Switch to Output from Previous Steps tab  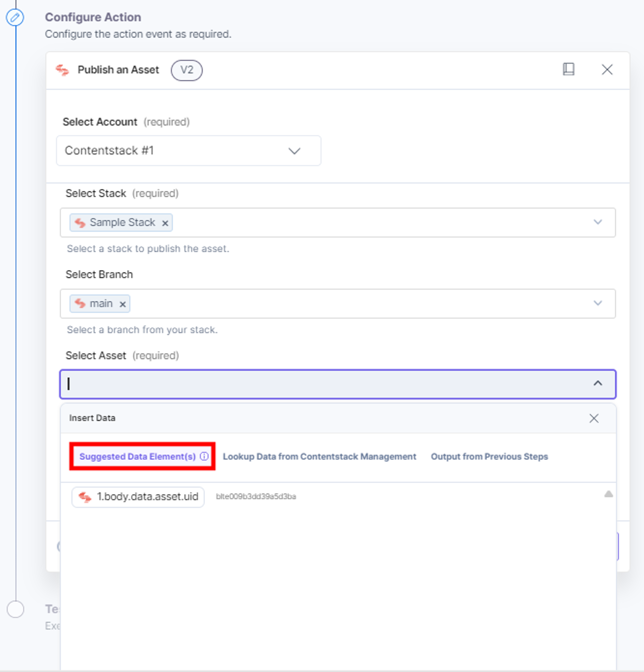(x=489, y=456)
